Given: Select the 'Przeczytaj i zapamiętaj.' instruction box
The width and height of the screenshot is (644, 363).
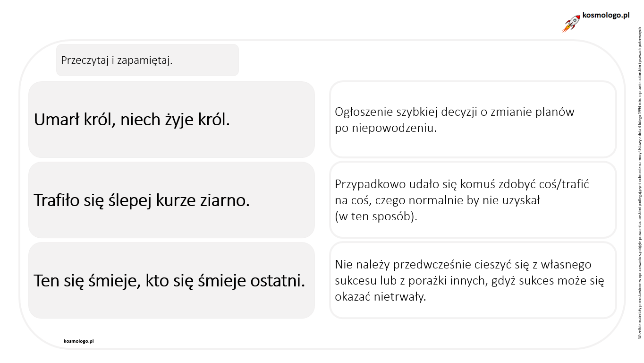Looking at the screenshot, I should click(147, 60).
